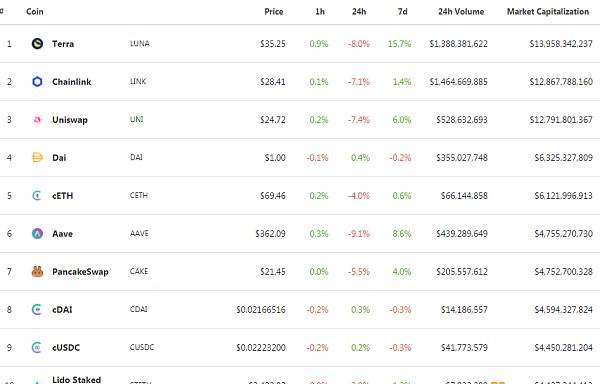Sort by Coin column header
This screenshot has height=384, width=600.
click(x=35, y=12)
